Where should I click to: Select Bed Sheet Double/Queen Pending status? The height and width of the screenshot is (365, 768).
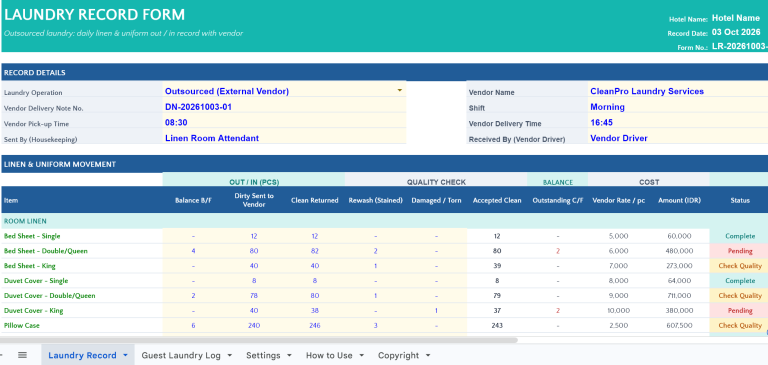[x=740, y=251]
